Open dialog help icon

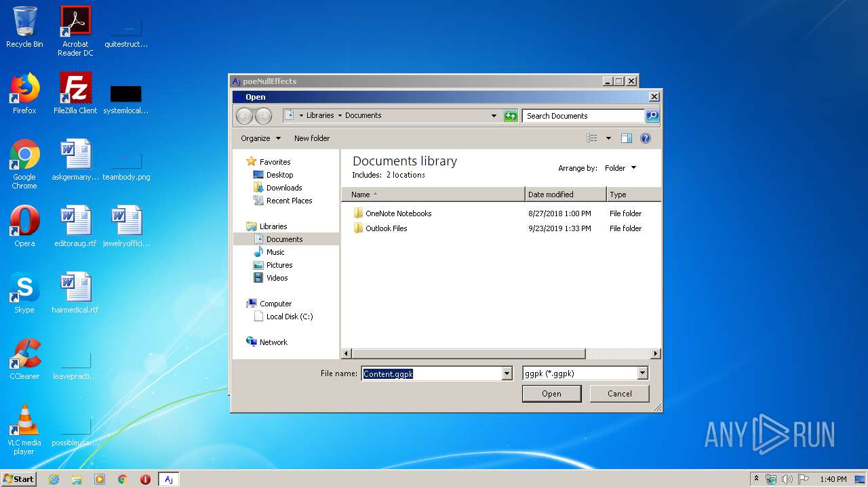(646, 138)
